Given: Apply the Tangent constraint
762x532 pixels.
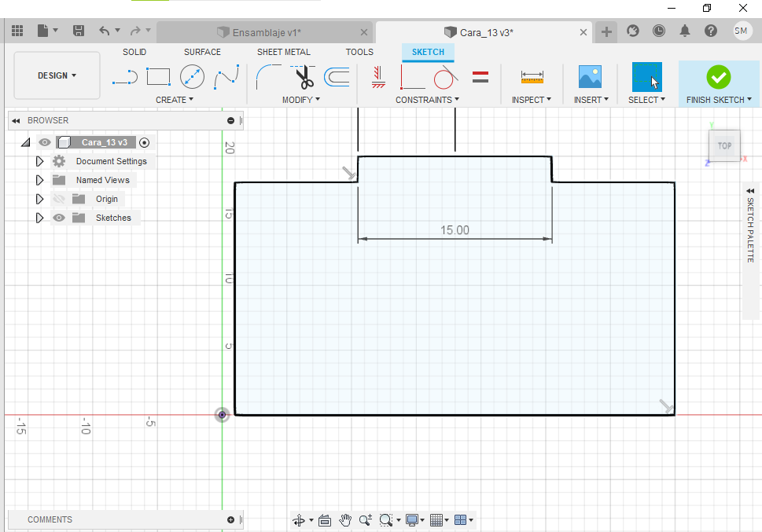Looking at the screenshot, I should [x=446, y=77].
